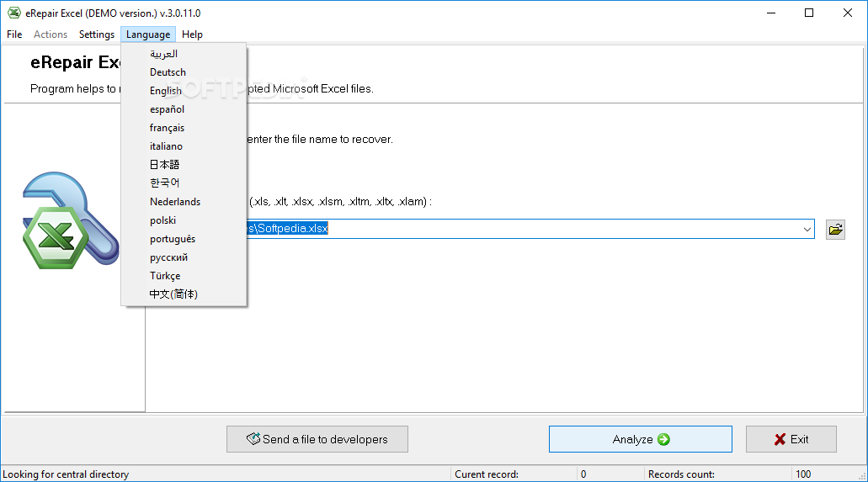
Task: Click the records count value 100
Action: point(803,474)
